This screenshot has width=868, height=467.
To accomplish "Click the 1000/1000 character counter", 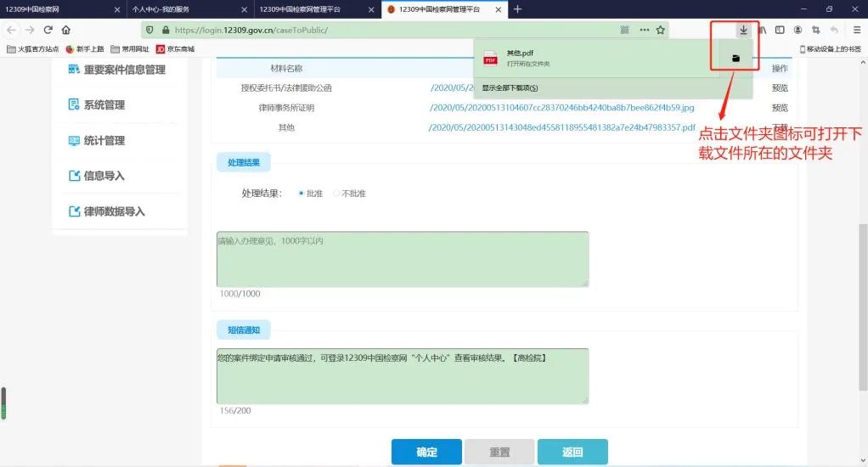I will point(240,294).
